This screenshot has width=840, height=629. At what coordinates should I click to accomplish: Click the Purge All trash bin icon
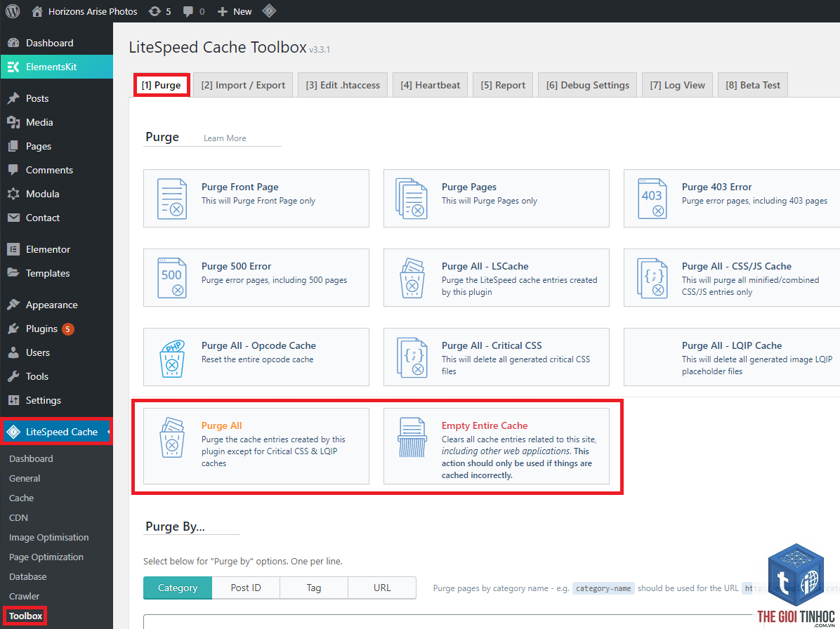click(172, 437)
